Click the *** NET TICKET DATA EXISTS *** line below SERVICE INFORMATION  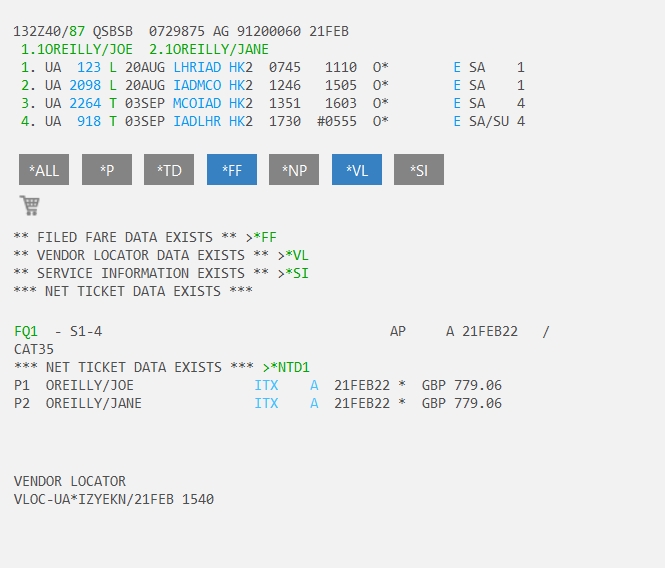[133, 291]
